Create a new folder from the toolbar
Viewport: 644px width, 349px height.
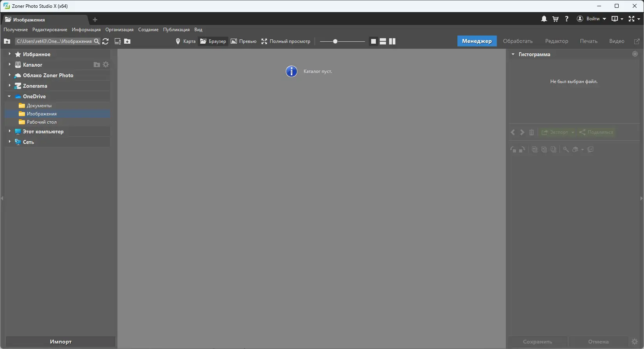[127, 41]
